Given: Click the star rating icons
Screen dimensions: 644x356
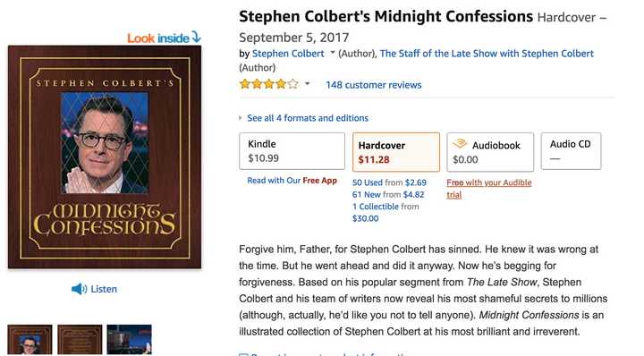Looking at the screenshot, I should (269, 85).
